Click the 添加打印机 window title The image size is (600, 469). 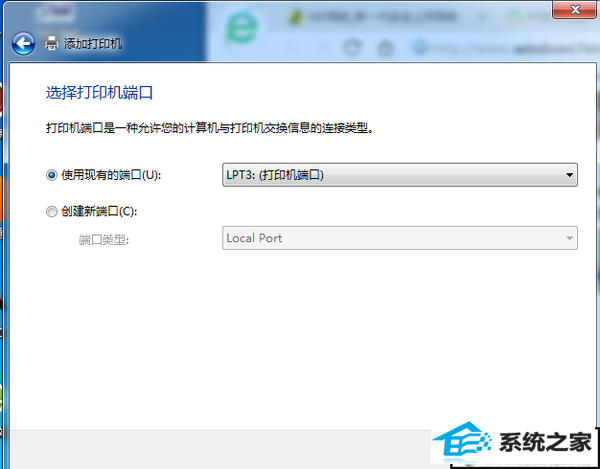tap(93, 44)
